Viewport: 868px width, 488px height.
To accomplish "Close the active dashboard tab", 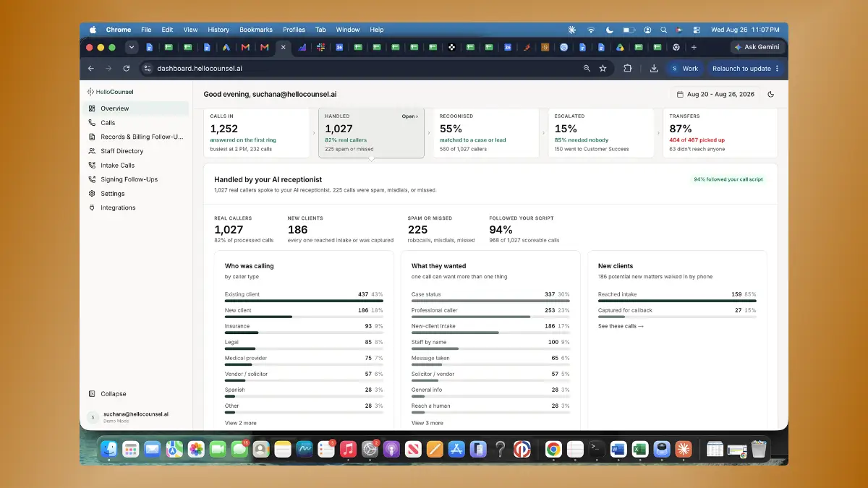I will pyautogui.click(x=283, y=48).
